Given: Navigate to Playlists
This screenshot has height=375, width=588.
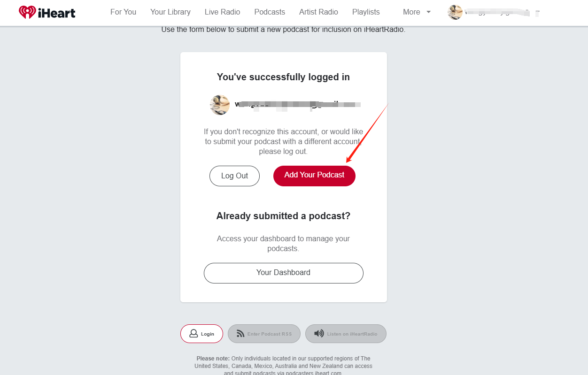Looking at the screenshot, I should [x=366, y=12].
